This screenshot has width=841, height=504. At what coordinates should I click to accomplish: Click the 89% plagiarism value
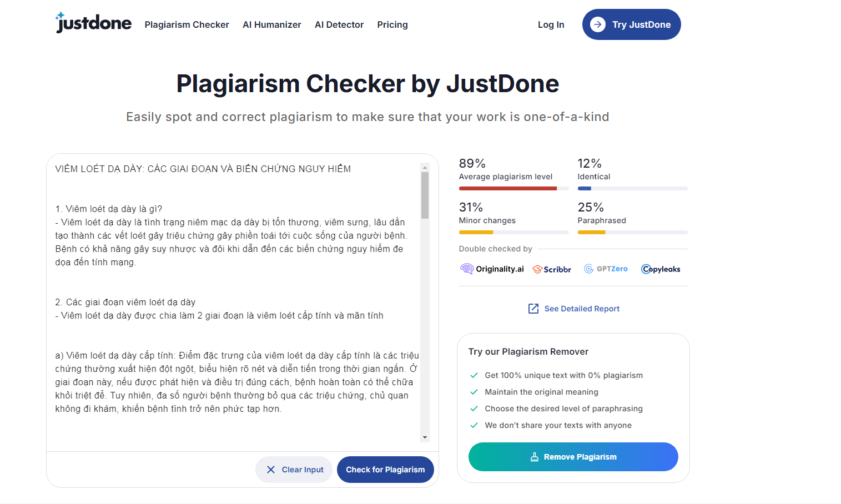pos(472,163)
